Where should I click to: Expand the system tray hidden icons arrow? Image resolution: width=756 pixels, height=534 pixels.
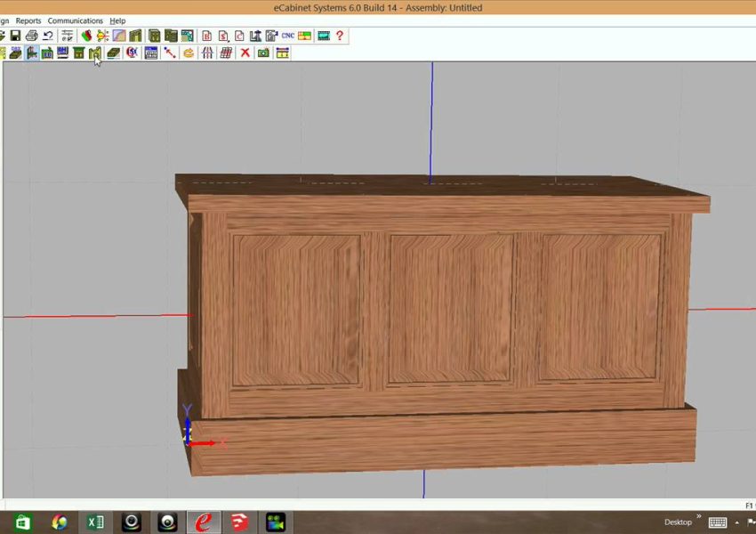pos(736,522)
